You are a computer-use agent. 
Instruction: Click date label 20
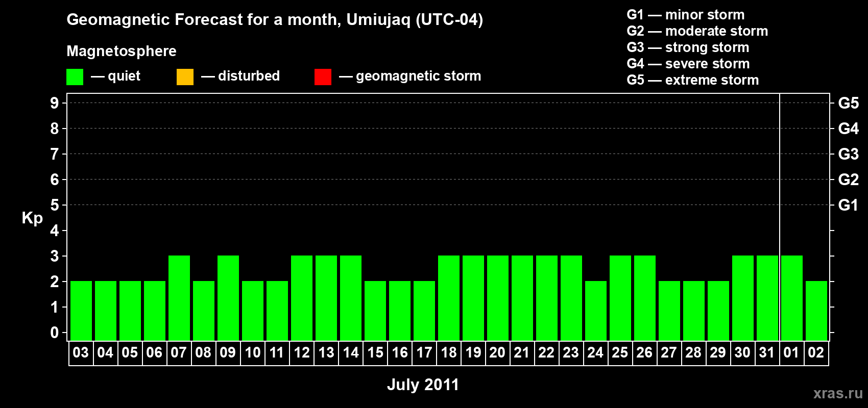click(497, 352)
